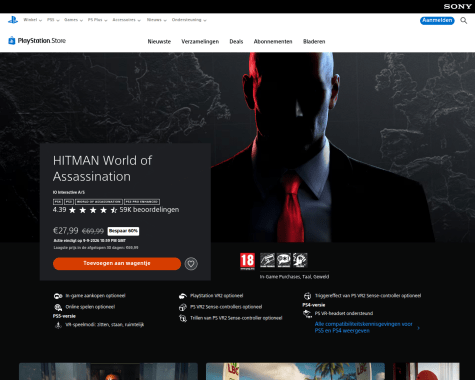
Task: Expand the Games dropdown menu
Action: (73, 20)
